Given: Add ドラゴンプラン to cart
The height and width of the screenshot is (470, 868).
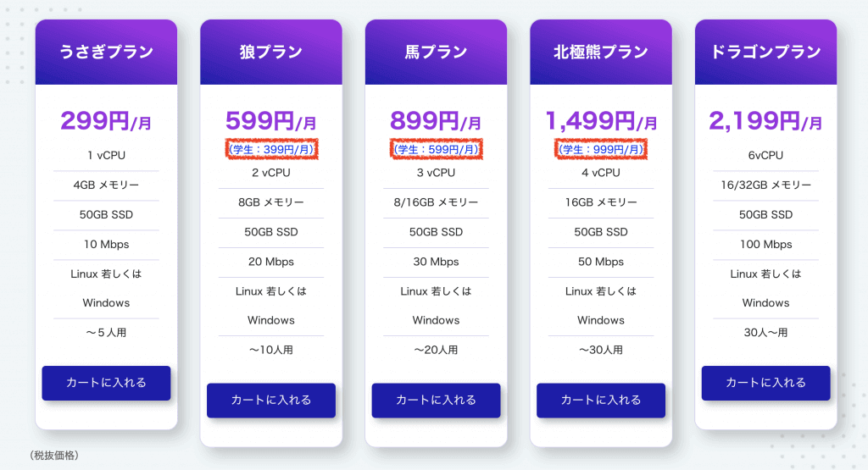Looking at the screenshot, I should coord(766,383).
